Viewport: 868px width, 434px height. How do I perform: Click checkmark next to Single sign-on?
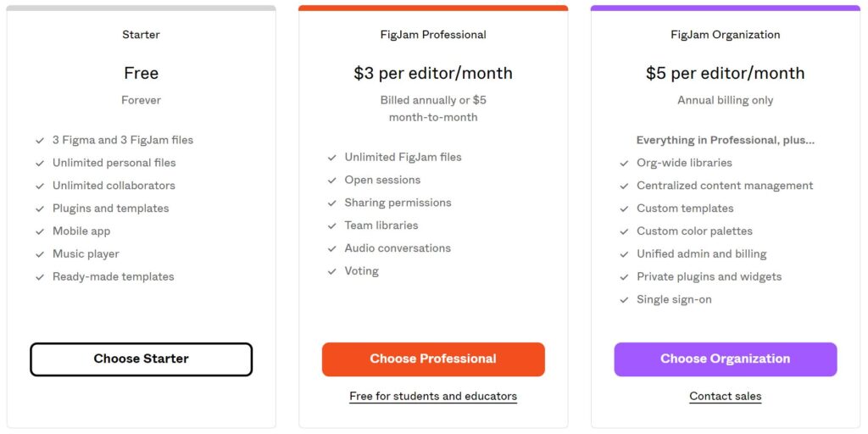coord(625,300)
